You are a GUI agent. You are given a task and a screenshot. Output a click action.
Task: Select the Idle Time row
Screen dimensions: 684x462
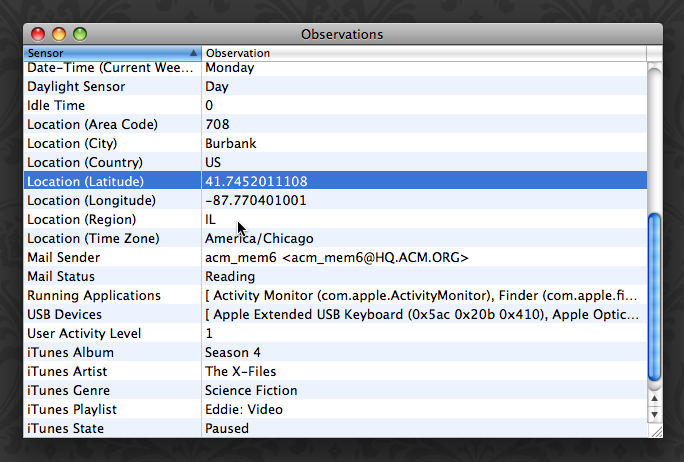pyautogui.click(x=335, y=106)
